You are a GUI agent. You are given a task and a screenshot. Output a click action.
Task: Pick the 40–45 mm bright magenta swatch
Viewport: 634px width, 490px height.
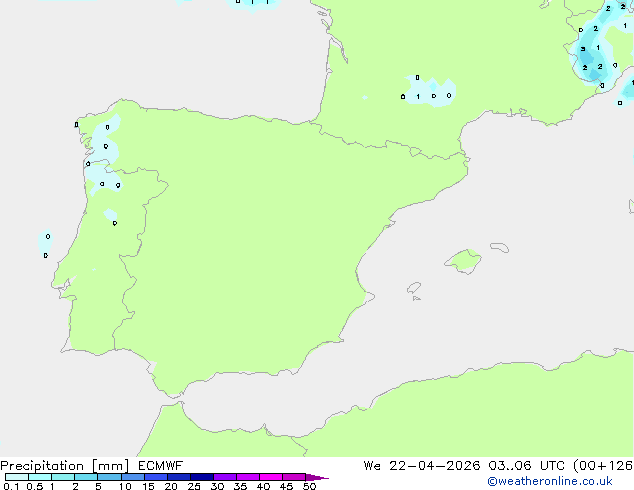point(271,477)
